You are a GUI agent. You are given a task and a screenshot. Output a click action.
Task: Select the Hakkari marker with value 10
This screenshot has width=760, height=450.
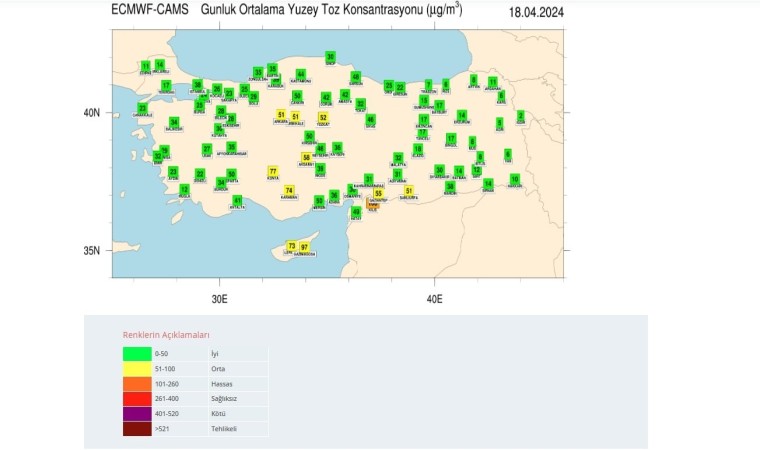tap(514, 179)
